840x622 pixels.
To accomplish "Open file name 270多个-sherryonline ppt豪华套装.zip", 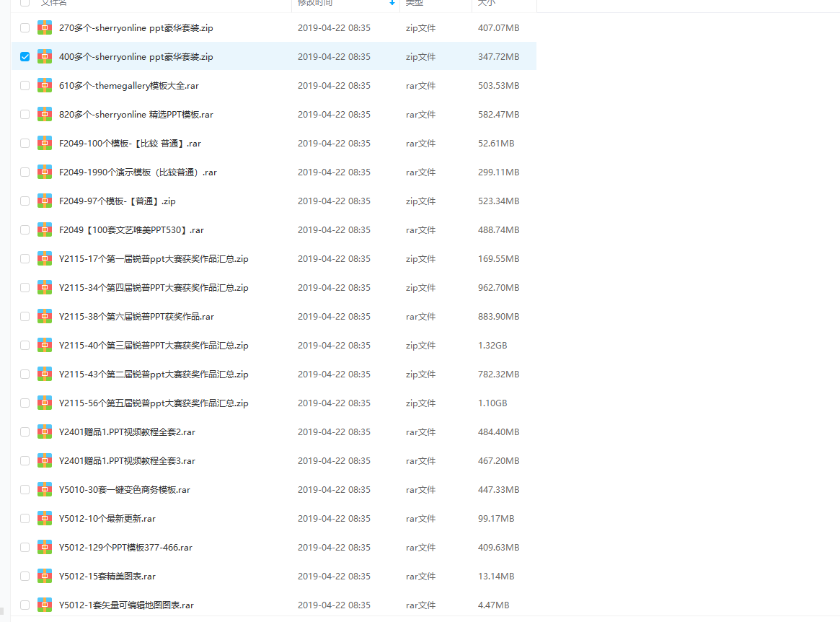I will tap(136, 28).
